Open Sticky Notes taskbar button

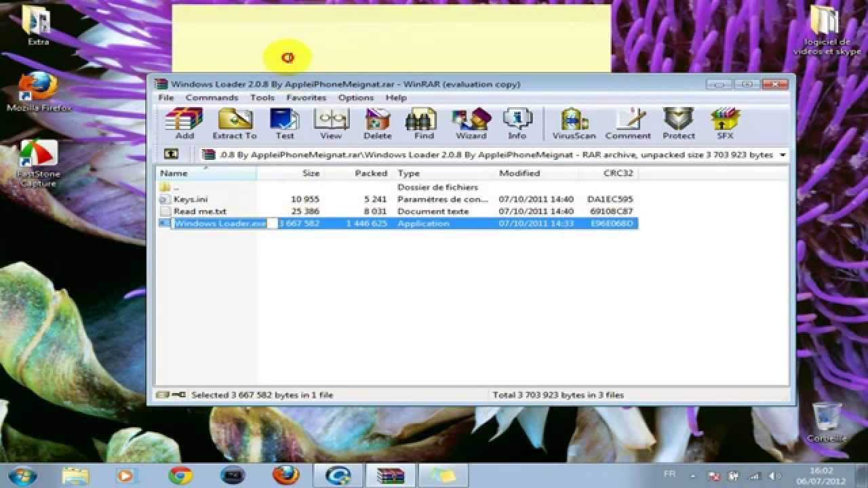[443, 475]
